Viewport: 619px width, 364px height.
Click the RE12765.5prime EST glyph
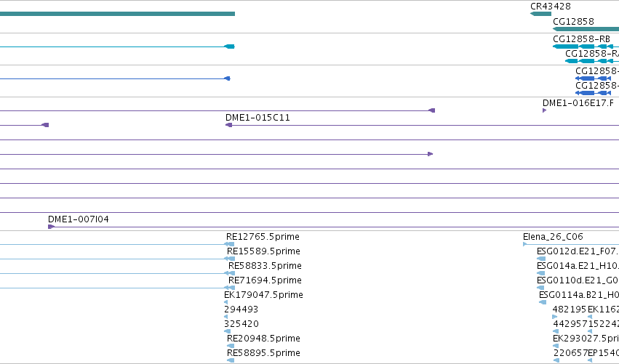pos(229,244)
